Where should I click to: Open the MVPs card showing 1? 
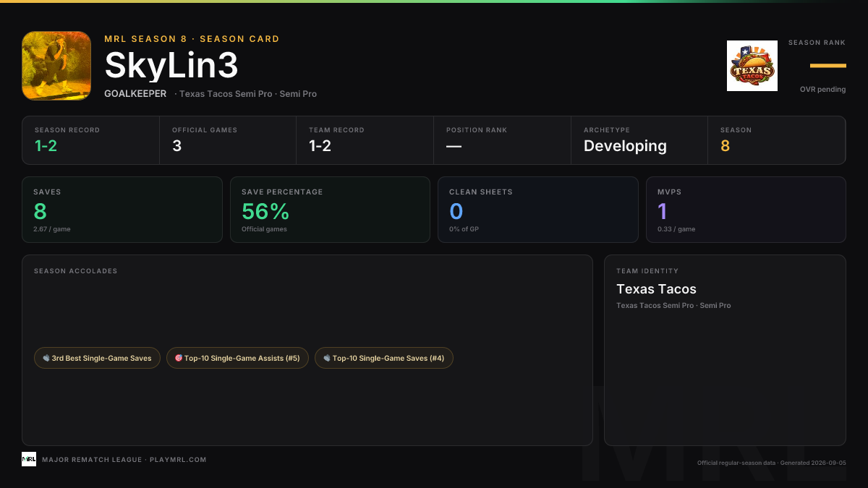pyautogui.click(x=746, y=210)
